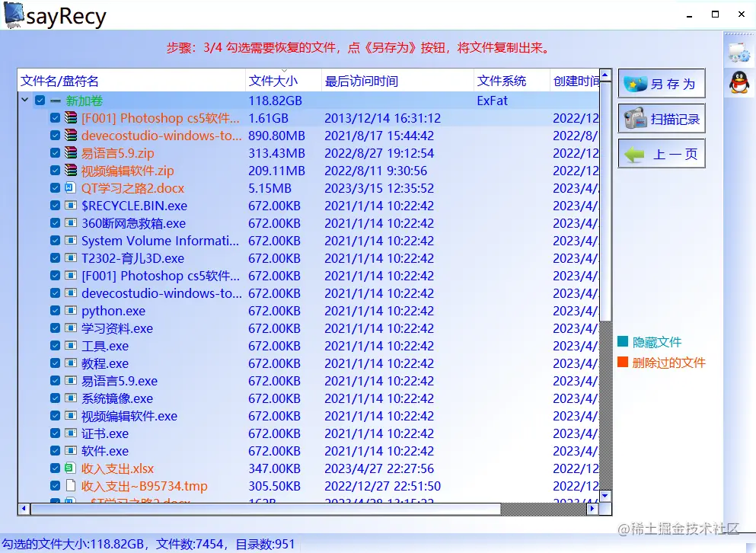Collapse the 新加卷 tree using its chevron
Image resolution: width=756 pixels, height=553 pixels.
(x=26, y=101)
